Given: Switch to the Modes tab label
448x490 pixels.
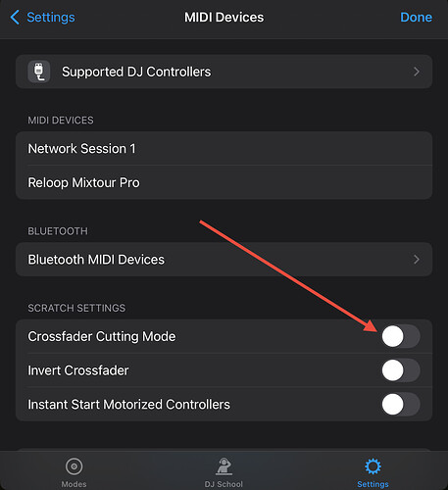Looking at the screenshot, I should click(x=74, y=484).
